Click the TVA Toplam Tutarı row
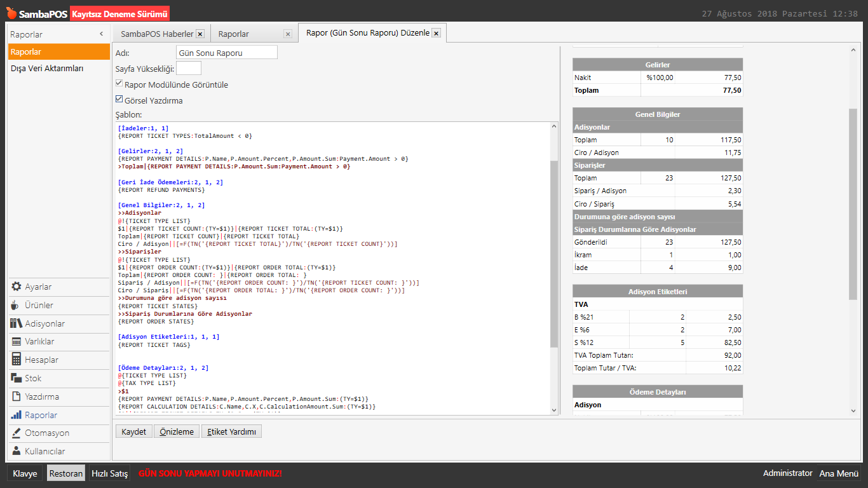Image resolution: width=868 pixels, height=488 pixels. 658,355
